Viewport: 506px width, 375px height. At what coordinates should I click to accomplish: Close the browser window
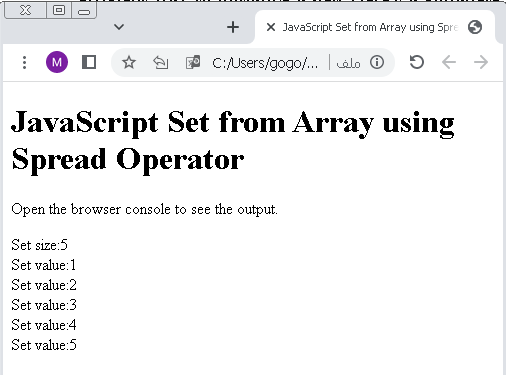click(x=25, y=10)
